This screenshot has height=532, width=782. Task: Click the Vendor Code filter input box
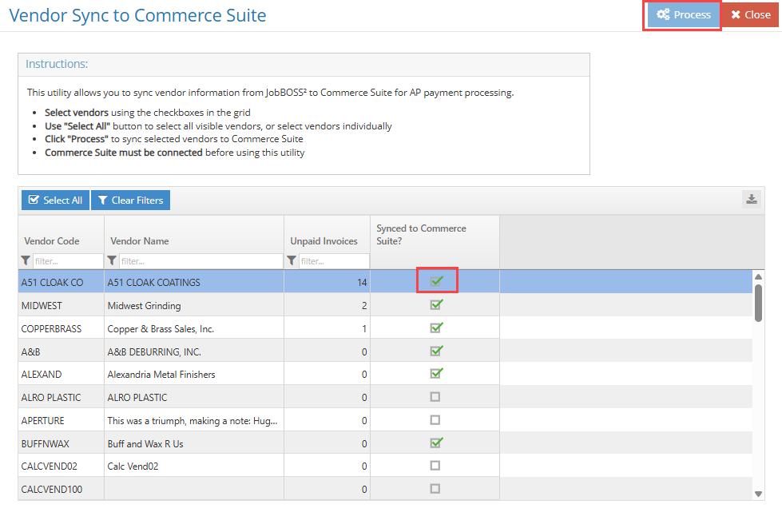(x=67, y=261)
